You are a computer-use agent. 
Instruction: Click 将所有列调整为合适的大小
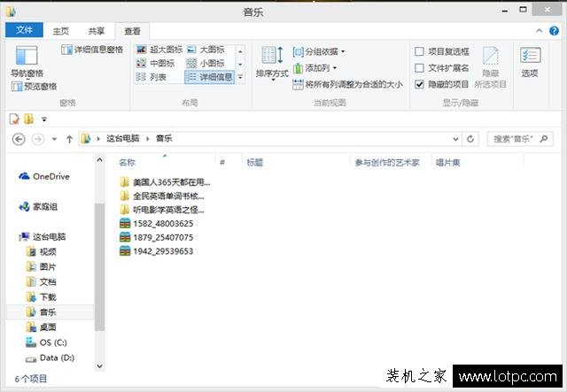click(x=347, y=85)
